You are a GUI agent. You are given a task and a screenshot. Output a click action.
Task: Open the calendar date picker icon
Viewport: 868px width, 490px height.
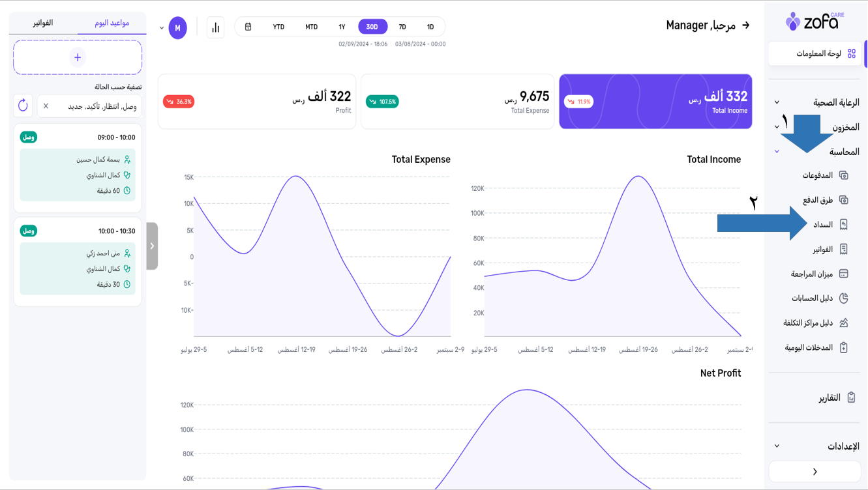tap(248, 27)
